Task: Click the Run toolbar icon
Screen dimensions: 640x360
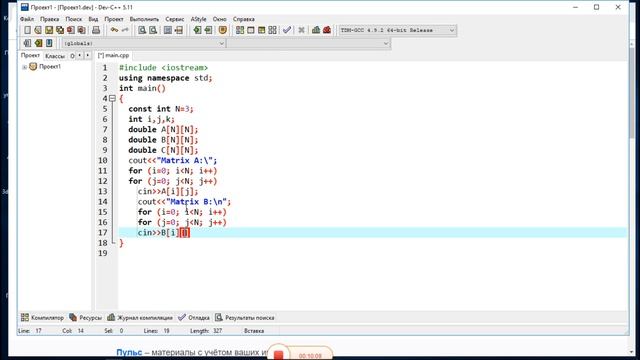Action: (251, 30)
